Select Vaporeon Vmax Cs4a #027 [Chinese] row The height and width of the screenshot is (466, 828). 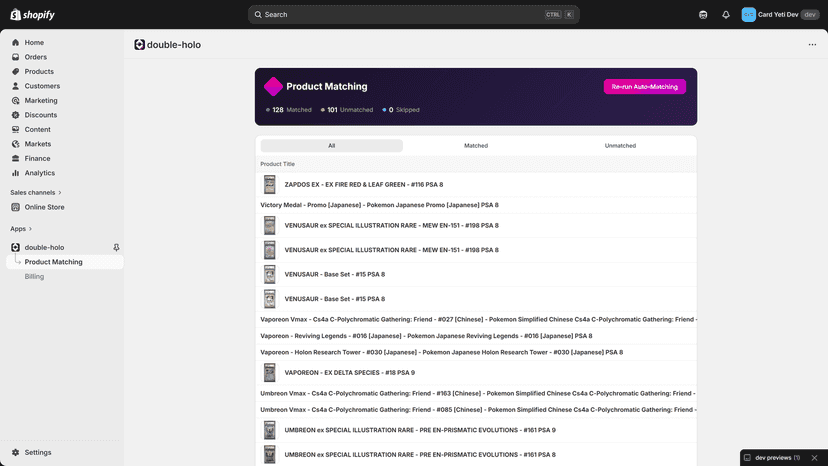pyautogui.click(x=476, y=320)
